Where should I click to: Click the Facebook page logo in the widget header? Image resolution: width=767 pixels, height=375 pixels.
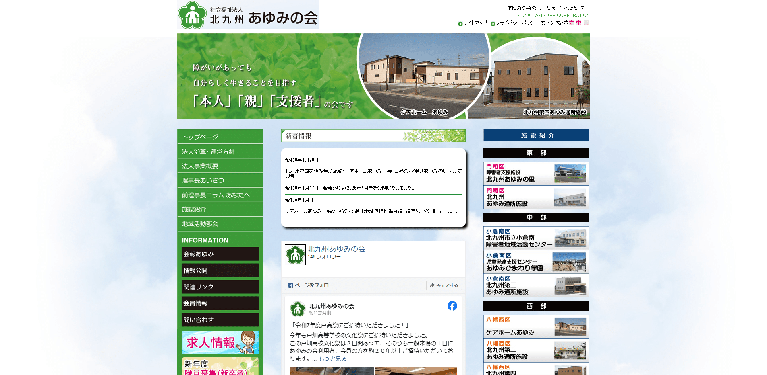(x=295, y=254)
